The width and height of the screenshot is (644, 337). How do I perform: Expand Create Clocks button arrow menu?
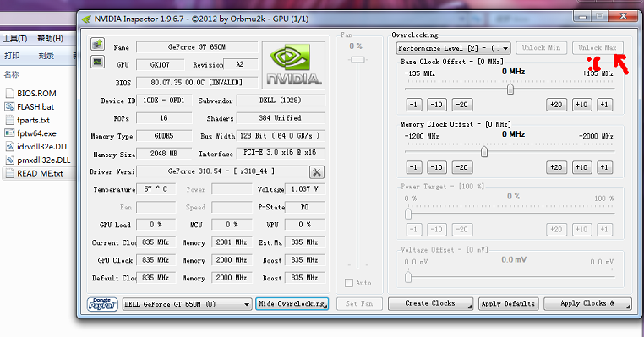point(469,307)
